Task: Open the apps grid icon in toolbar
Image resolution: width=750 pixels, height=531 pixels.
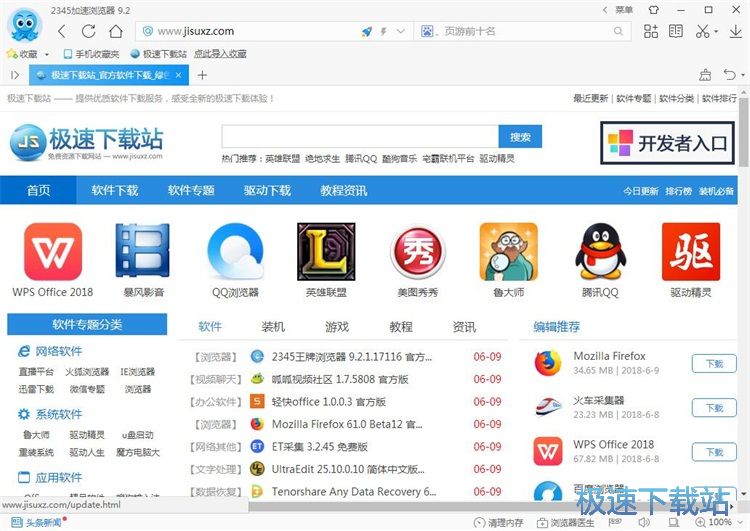Action: tap(651, 32)
